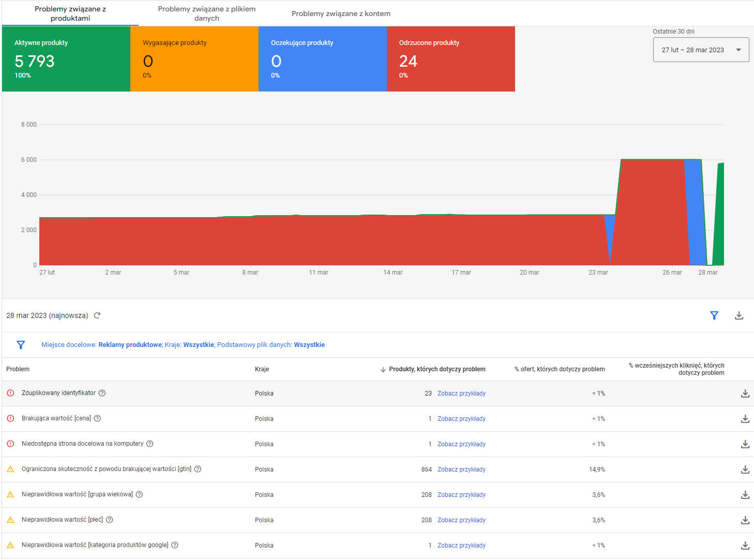Open Problemy związane z plikiem danych tab
The image size is (754, 560).
(207, 13)
